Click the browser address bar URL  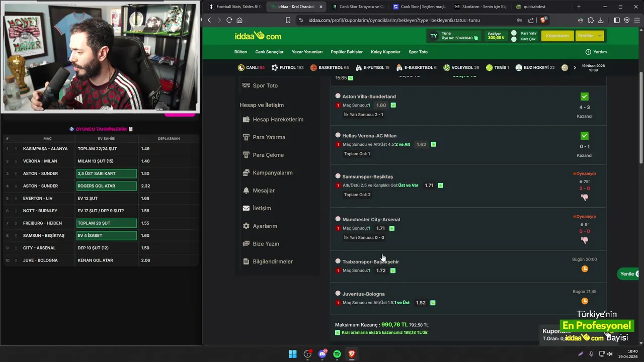coord(394,20)
